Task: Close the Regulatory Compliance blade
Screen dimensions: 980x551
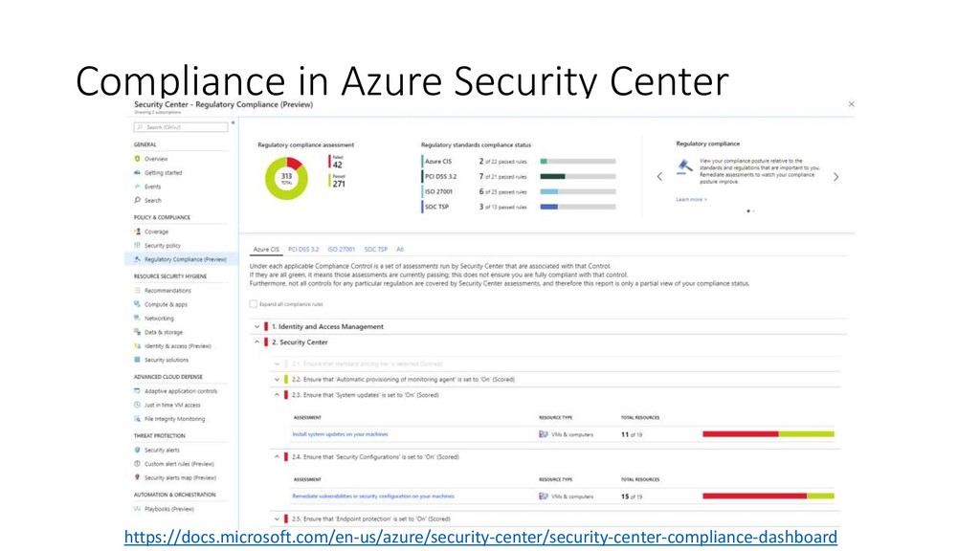Action: [x=851, y=103]
